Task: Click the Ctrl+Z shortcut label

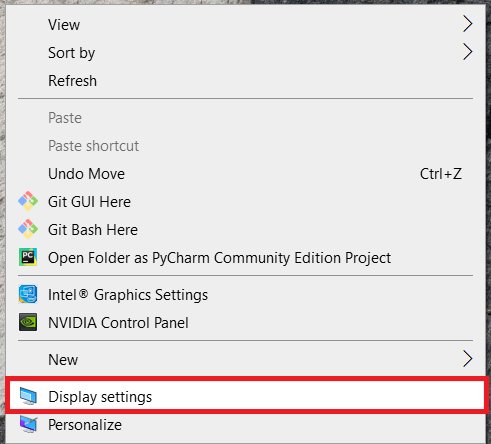Action: [x=441, y=174]
